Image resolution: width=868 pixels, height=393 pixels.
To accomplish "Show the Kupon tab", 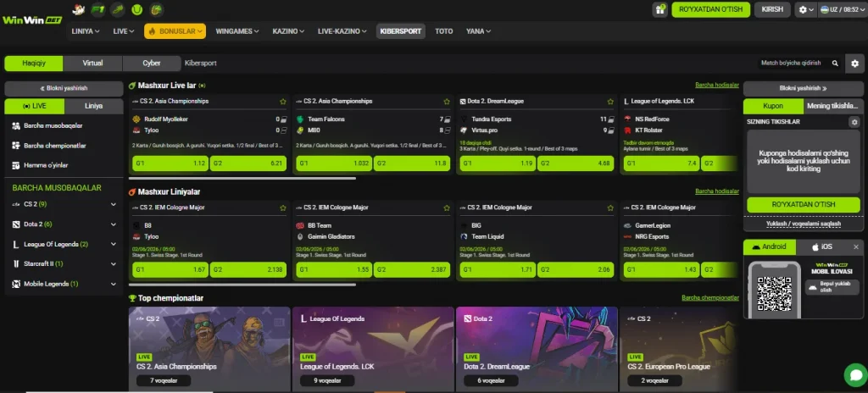I will [773, 106].
